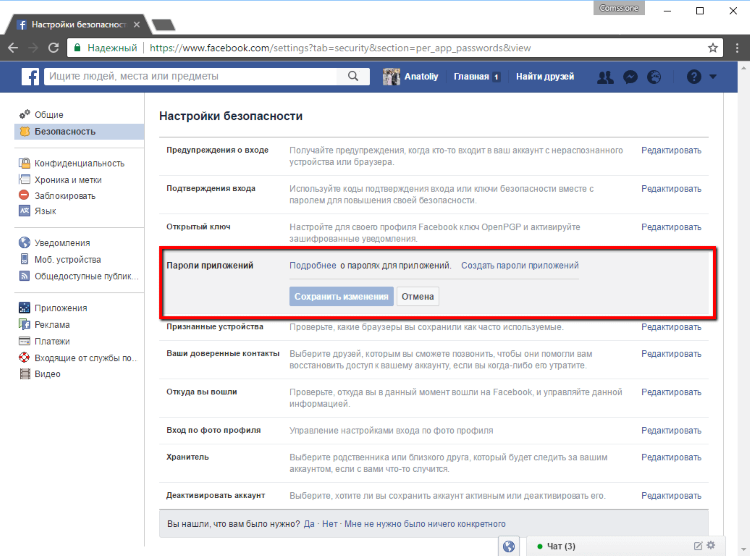Screen dimensions: 750x556
Task: Edit Предупреждения о входе setting
Action: (x=671, y=150)
